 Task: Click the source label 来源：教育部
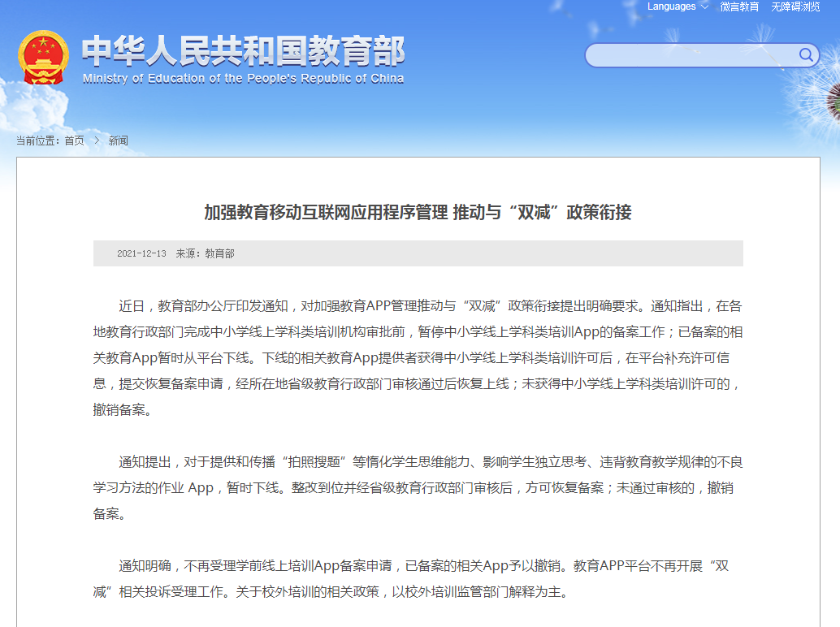coord(206,253)
